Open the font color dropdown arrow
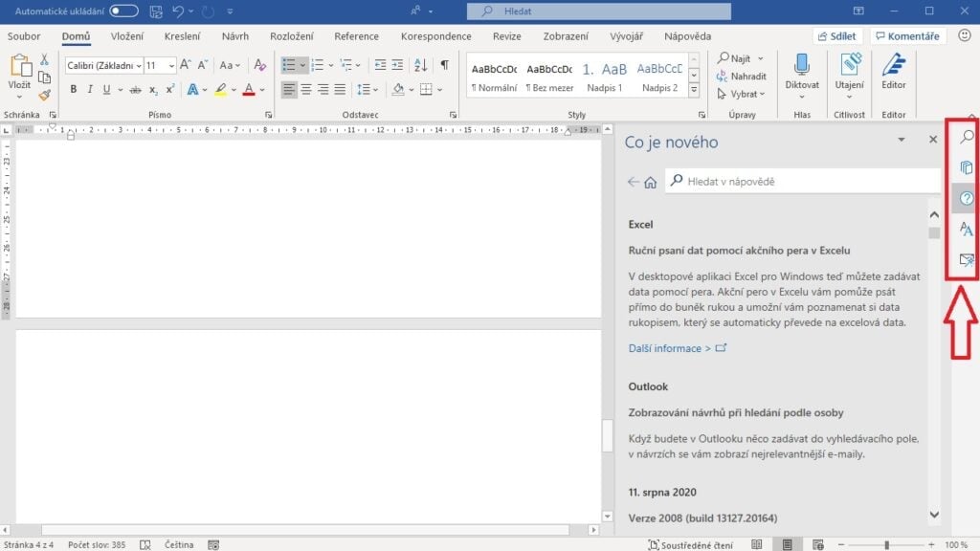Viewport: 980px width, 551px height. click(262, 90)
